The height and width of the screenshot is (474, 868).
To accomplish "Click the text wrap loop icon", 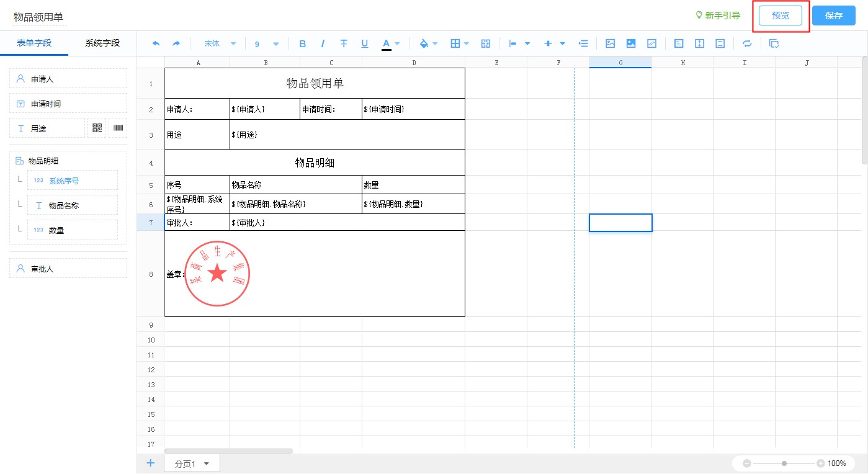I will (x=747, y=43).
